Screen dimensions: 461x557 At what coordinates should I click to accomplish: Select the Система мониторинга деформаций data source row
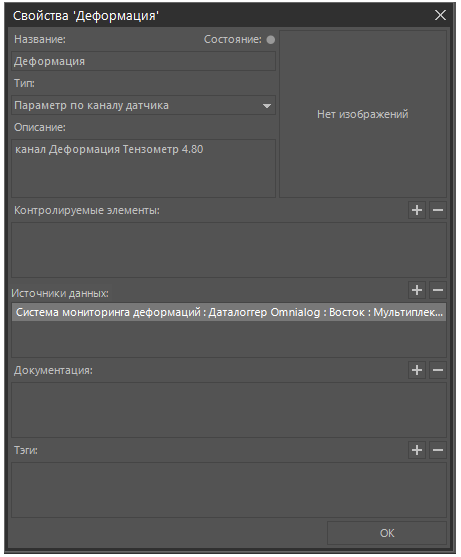pyautogui.click(x=229, y=312)
